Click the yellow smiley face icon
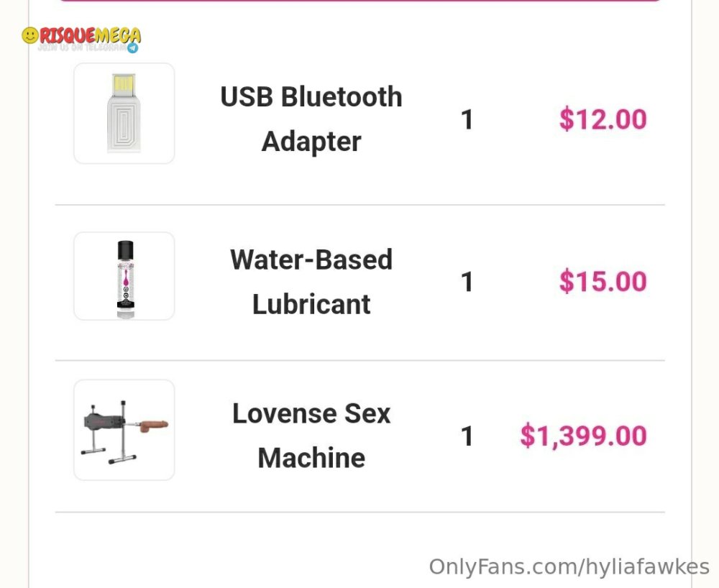This screenshot has width=719, height=588. pyautogui.click(x=30, y=35)
